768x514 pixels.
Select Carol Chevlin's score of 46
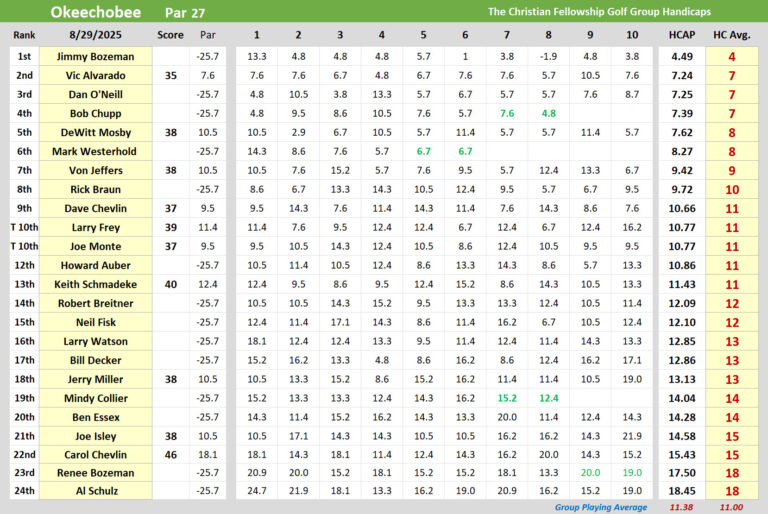click(170, 455)
